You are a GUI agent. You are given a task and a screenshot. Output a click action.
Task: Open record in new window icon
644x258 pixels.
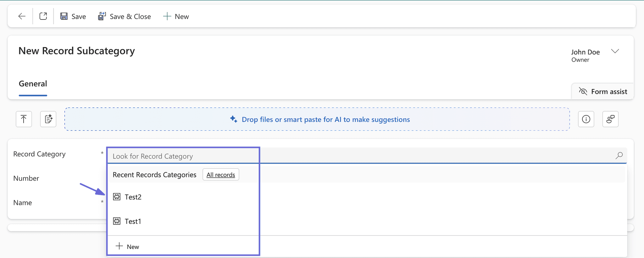43,16
